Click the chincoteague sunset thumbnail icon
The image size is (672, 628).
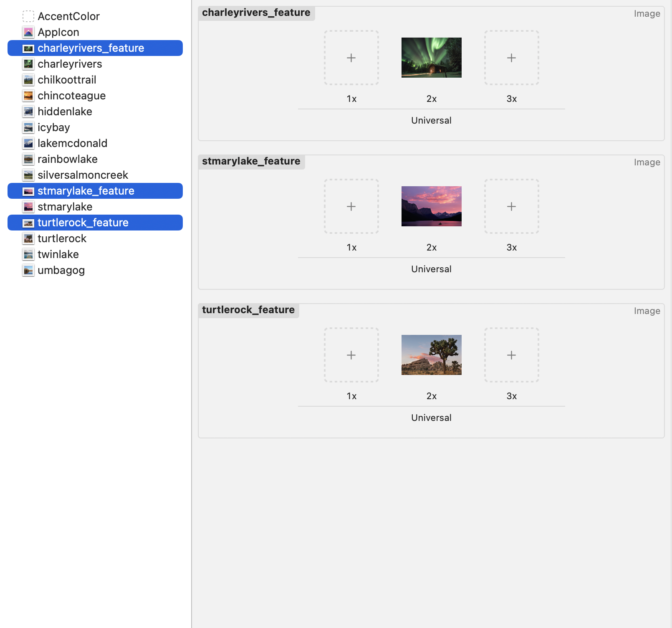pyautogui.click(x=28, y=96)
